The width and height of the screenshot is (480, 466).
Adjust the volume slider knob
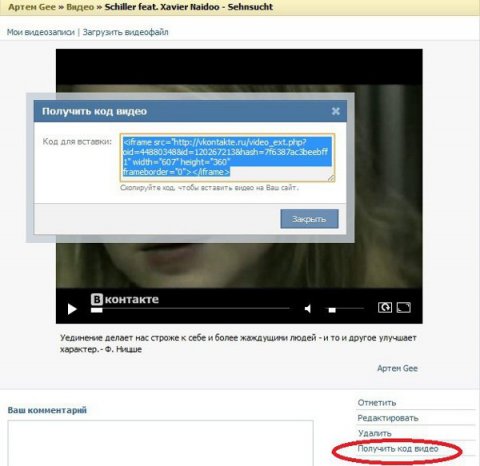332,310
